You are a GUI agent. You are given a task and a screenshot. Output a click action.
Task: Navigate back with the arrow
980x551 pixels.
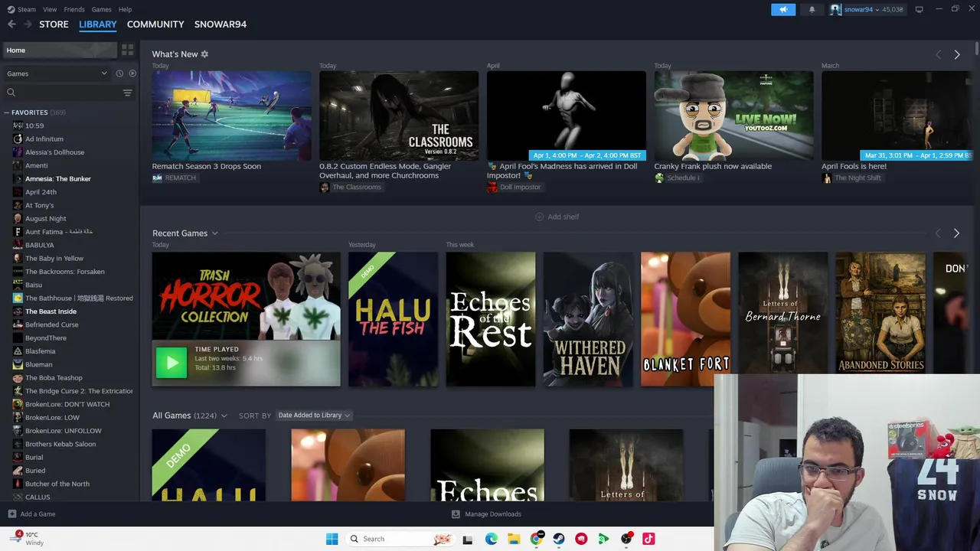[11, 24]
